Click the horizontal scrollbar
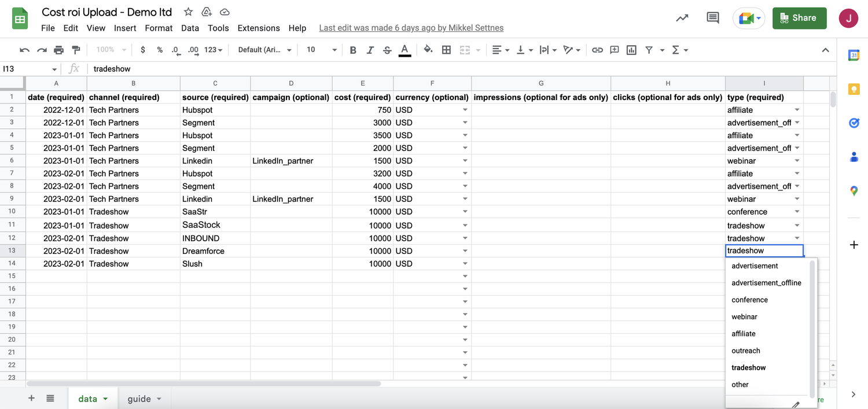868x409 pixels. 204,384
